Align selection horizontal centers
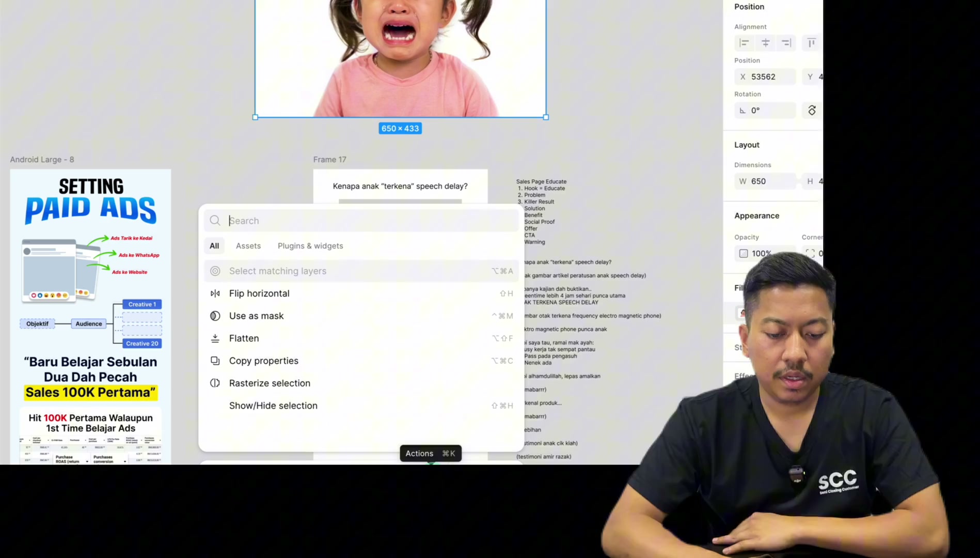 click(x=766, y=43)
